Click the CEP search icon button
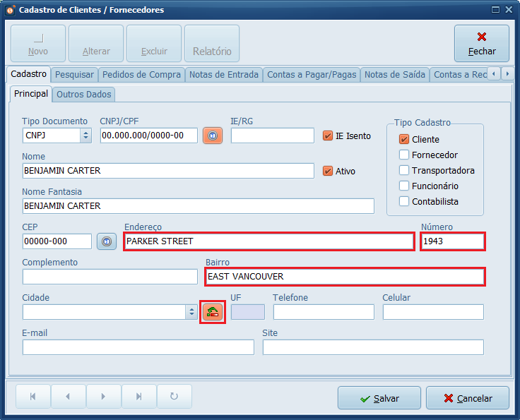Image resolution: width=520 pixels, height=420 pixels. pos(106,241)
